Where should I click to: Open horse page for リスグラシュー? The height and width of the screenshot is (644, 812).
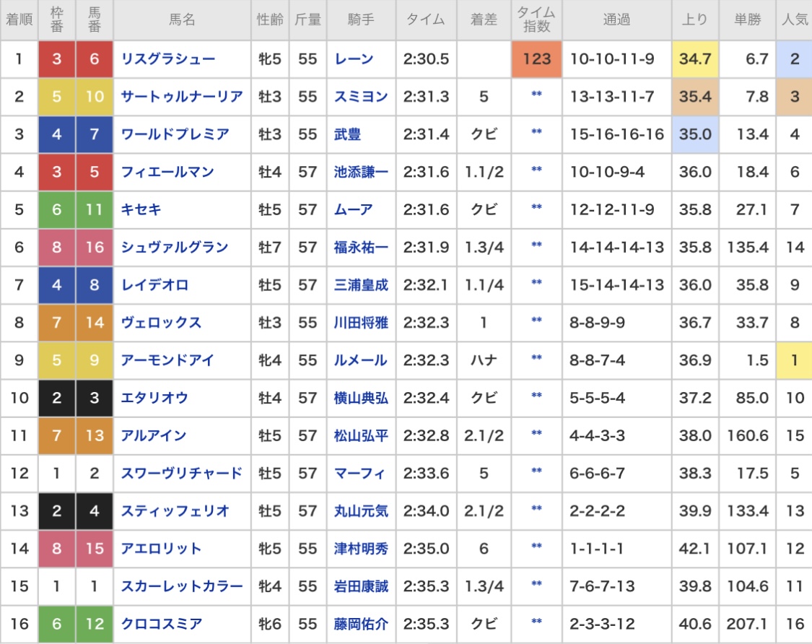167,59
